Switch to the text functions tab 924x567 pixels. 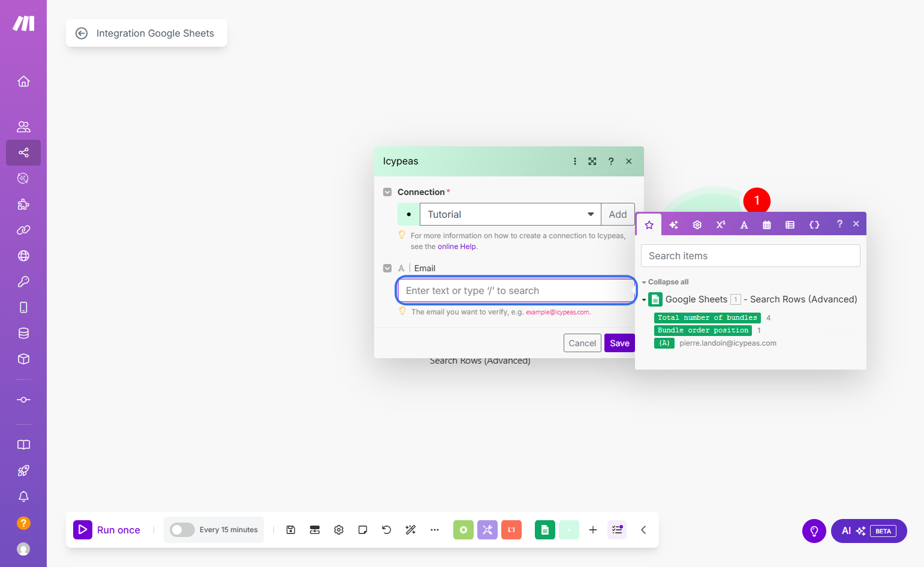(744, 224)
